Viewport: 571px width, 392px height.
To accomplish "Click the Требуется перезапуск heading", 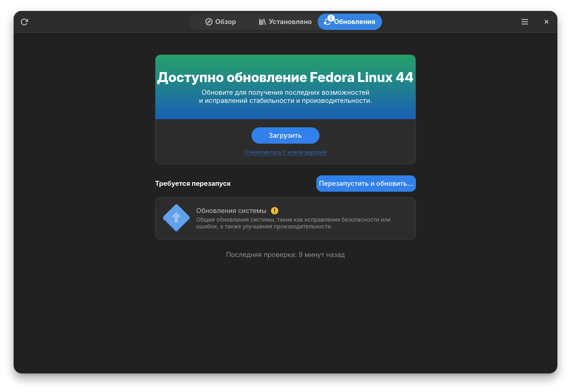I will [x=193, y=184].
